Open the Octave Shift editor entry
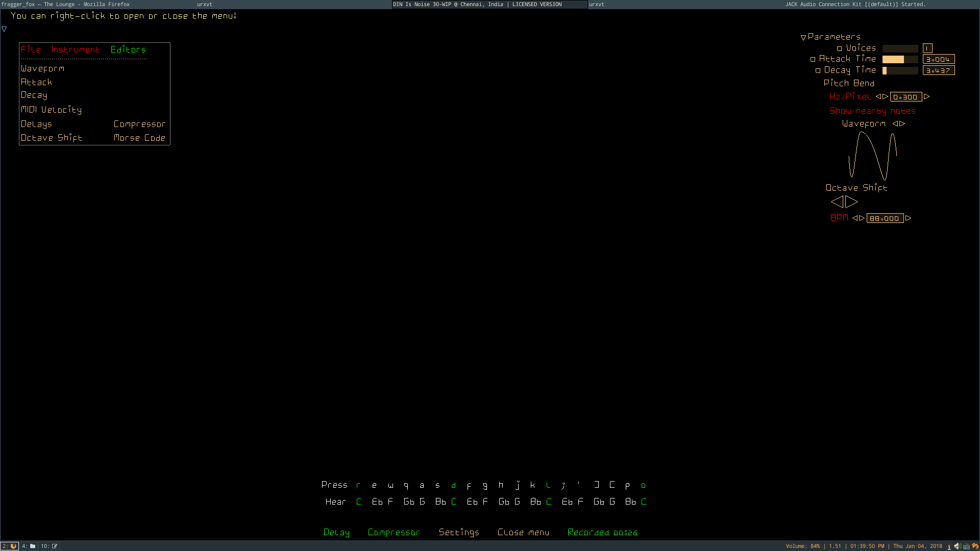This screenshot has width=980, height=551. [x=51, y=138]
